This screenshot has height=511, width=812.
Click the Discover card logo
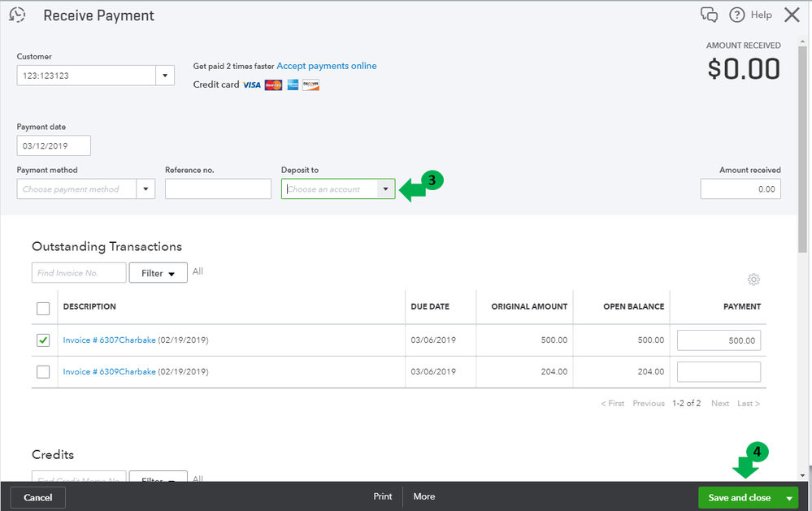click(x=310, y=85)
